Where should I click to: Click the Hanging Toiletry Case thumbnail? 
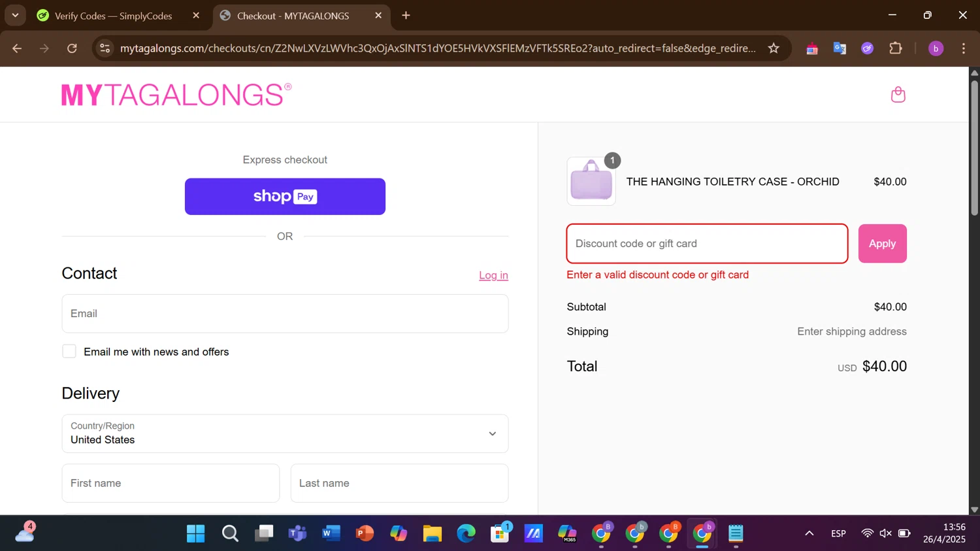591,182
